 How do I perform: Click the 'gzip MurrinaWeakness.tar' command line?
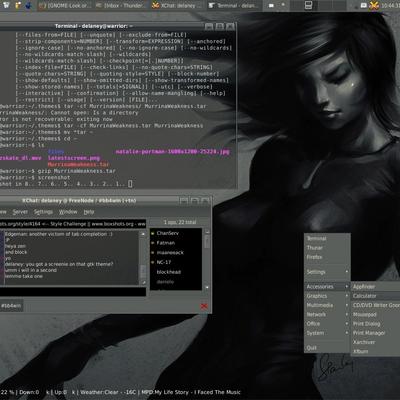coord(58,171)
